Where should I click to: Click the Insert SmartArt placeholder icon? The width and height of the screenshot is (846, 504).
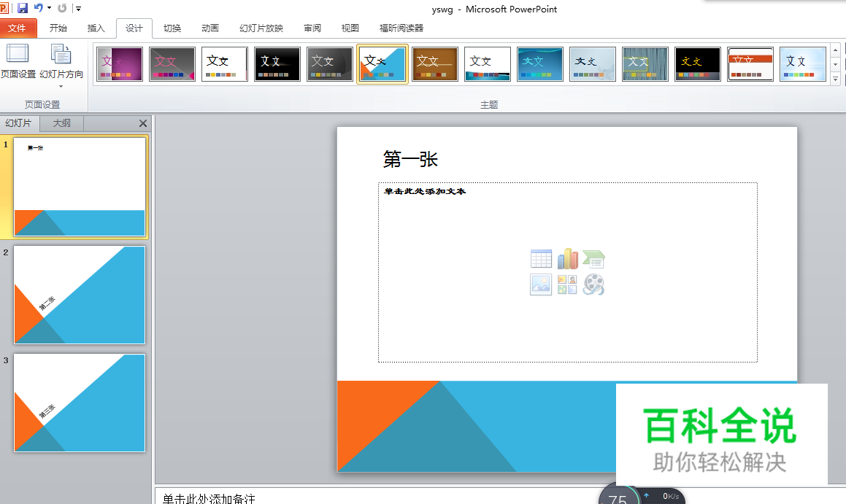pos(593,259)
